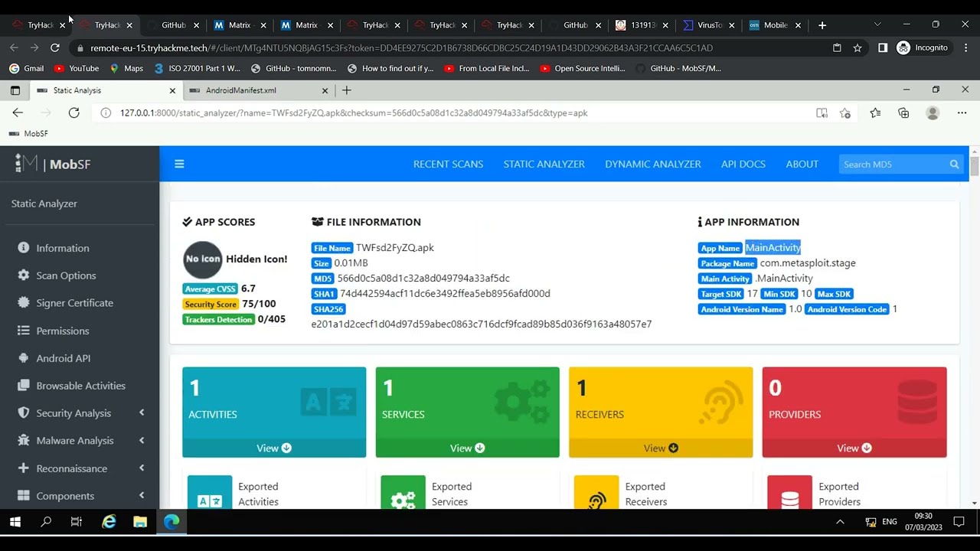980x551 pixels.
Task: Open the MobSF bookmark in inner browser
Action: click(x=28, y=133)
